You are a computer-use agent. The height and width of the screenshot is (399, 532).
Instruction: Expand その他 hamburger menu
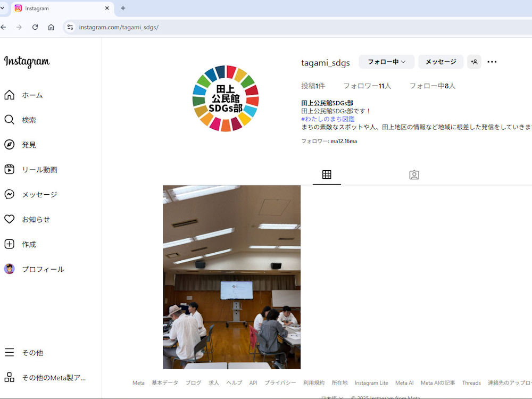pos(10,353)
